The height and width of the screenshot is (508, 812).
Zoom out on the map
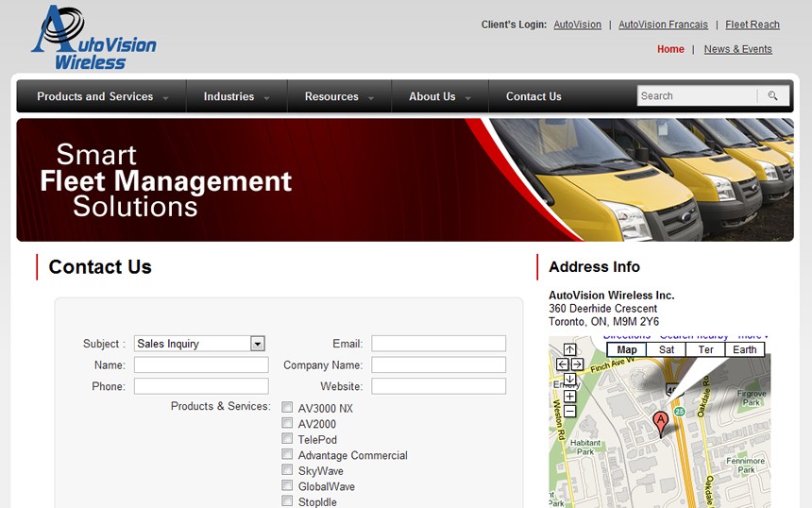(569, 412)
